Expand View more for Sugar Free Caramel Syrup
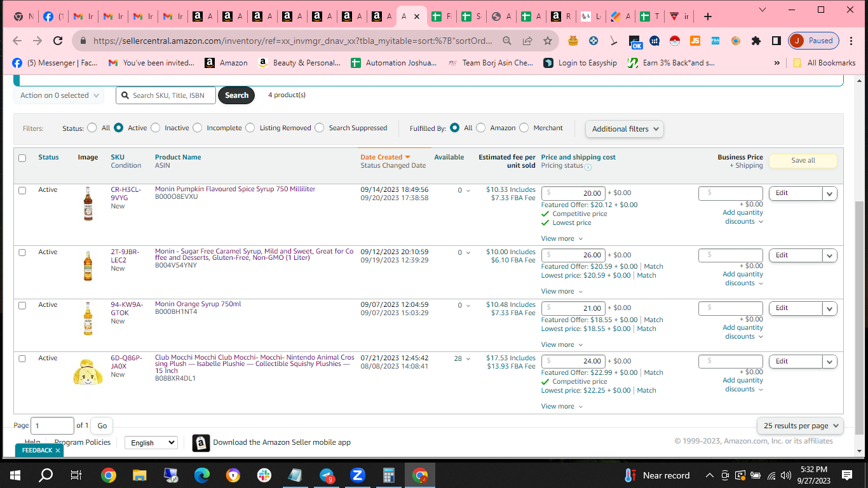This screenshot has height=488, width=868. tap(562, 291)
